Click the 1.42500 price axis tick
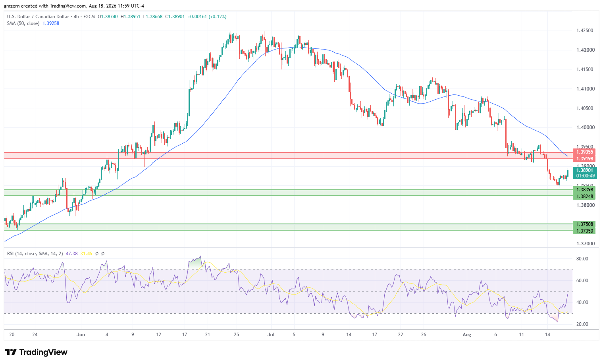This screenshot has width=603, height=364. [x=585, y=31]
